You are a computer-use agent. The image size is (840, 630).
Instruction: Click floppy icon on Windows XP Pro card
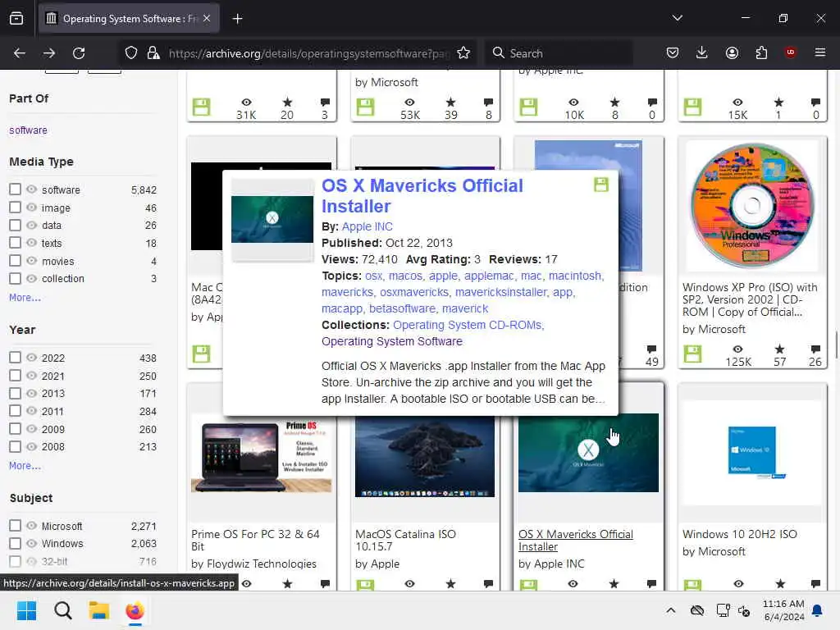[692, 354]
